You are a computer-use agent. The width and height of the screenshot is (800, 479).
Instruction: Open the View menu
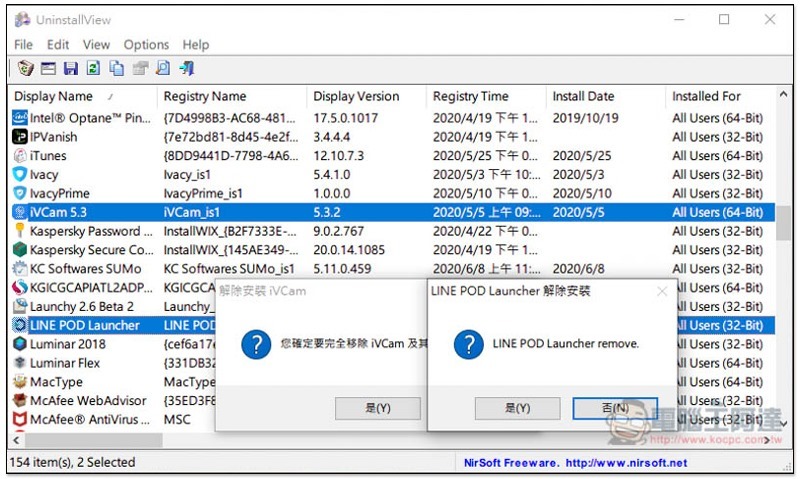(96, 44)
